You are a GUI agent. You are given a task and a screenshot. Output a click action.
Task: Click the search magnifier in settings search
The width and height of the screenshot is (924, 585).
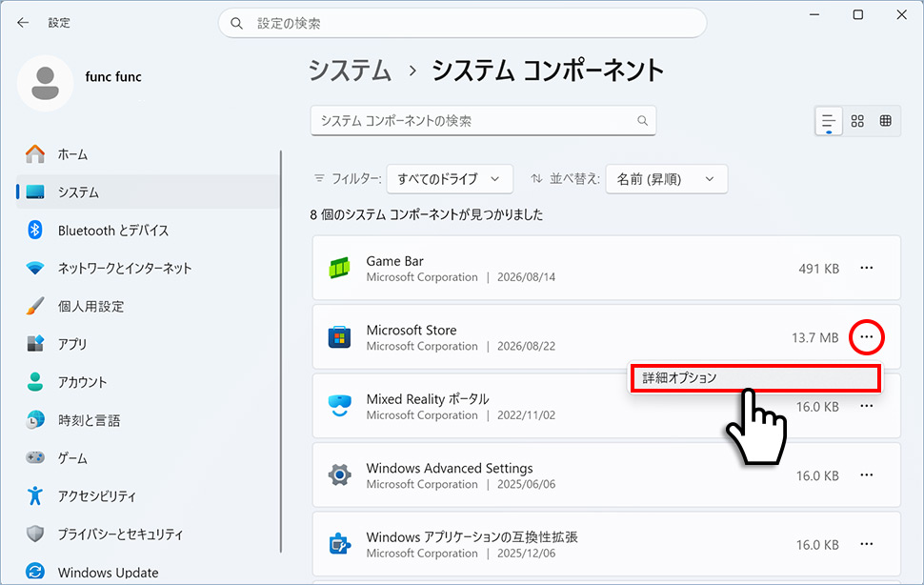[236, 24]
